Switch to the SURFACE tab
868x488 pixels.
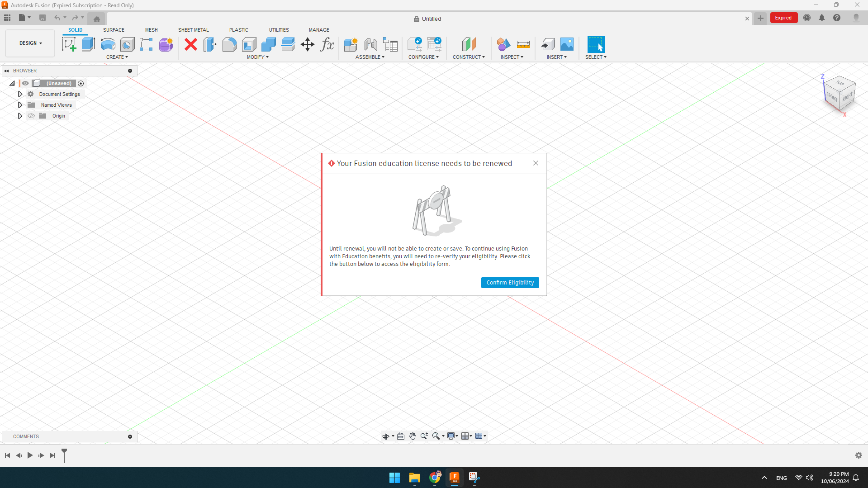click(x=114, y=30)
